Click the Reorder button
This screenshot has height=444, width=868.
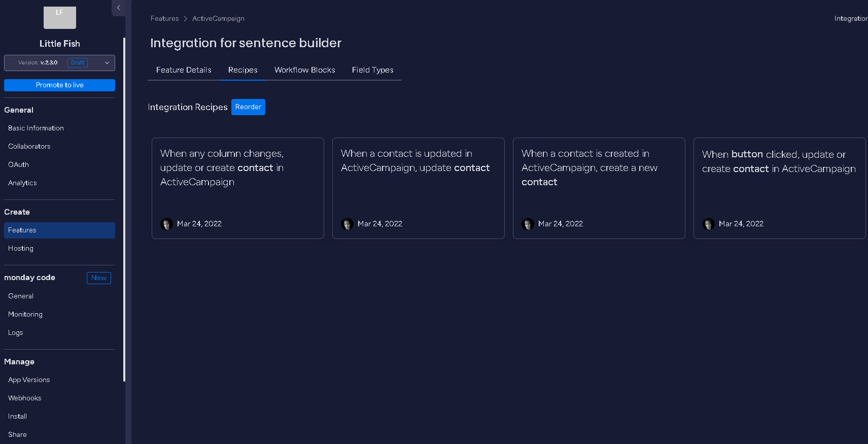(x=248, y=107)
